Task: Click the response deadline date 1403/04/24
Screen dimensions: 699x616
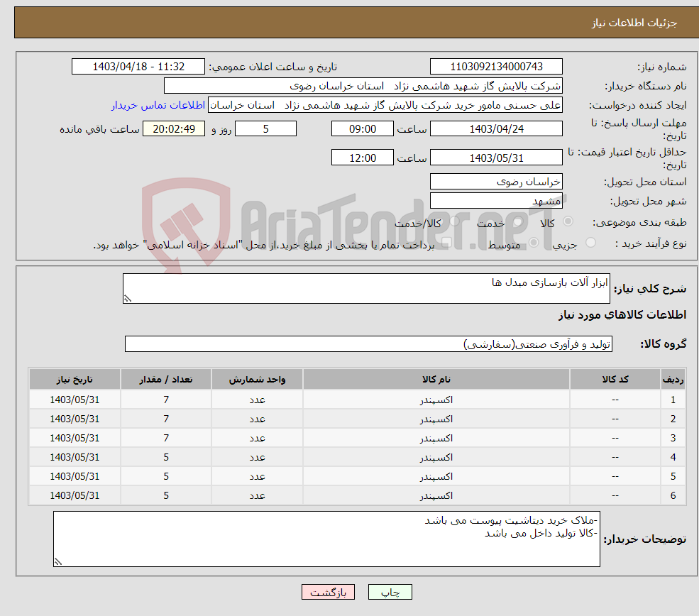Action: coord(496,129)
